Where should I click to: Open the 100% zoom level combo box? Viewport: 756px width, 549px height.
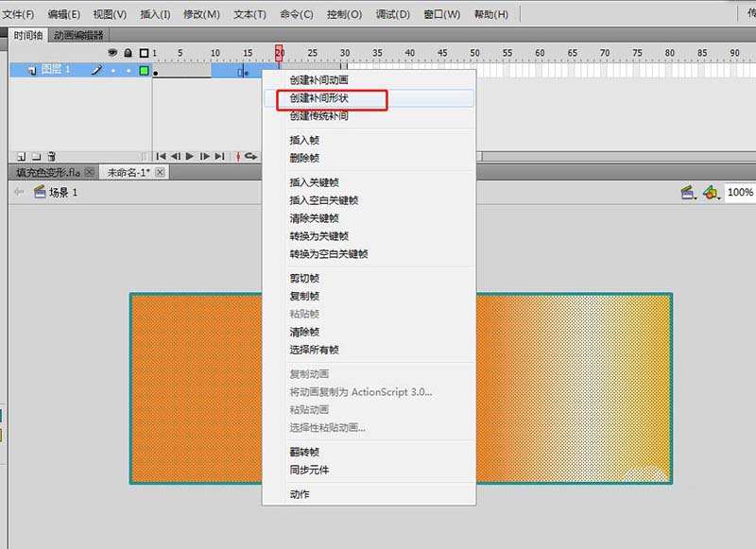(740, 192)
